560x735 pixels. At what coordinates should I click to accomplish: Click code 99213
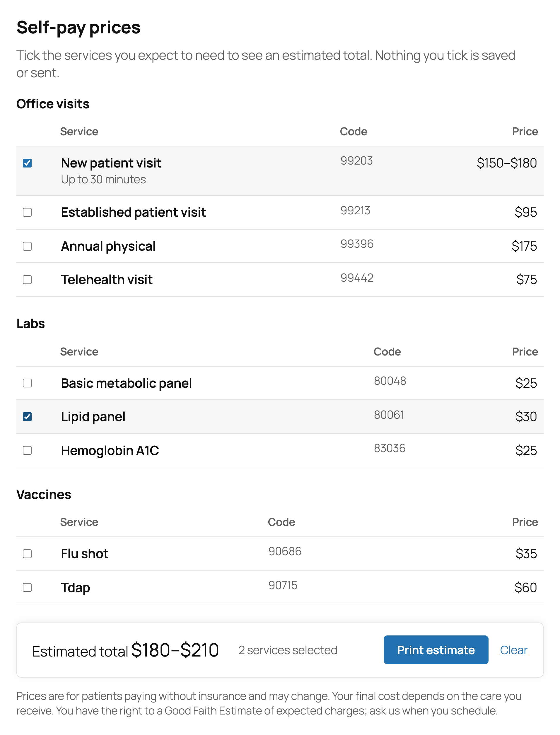355,211
